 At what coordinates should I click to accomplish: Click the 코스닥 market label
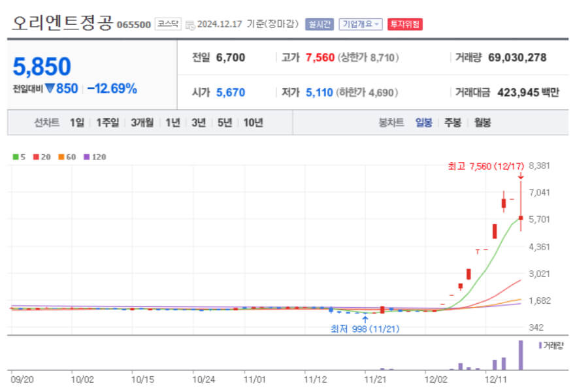168,24
